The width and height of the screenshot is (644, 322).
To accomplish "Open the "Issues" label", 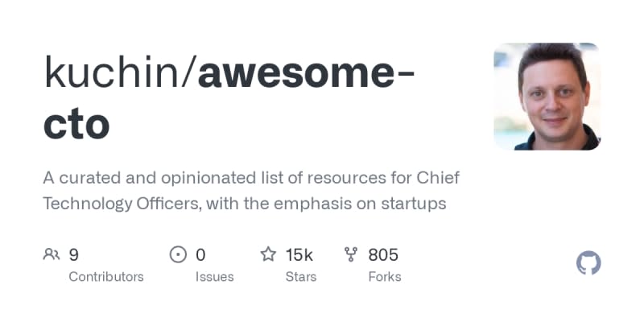I will point(214,277).
